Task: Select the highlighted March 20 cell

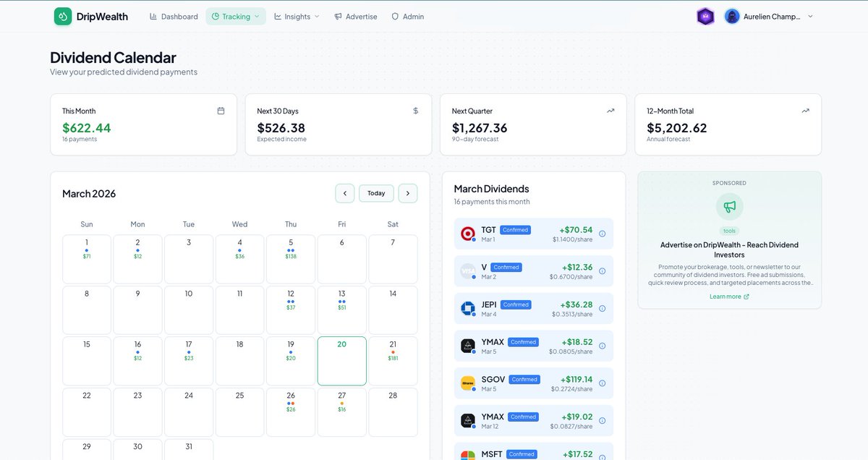Action: click(342, 361)
